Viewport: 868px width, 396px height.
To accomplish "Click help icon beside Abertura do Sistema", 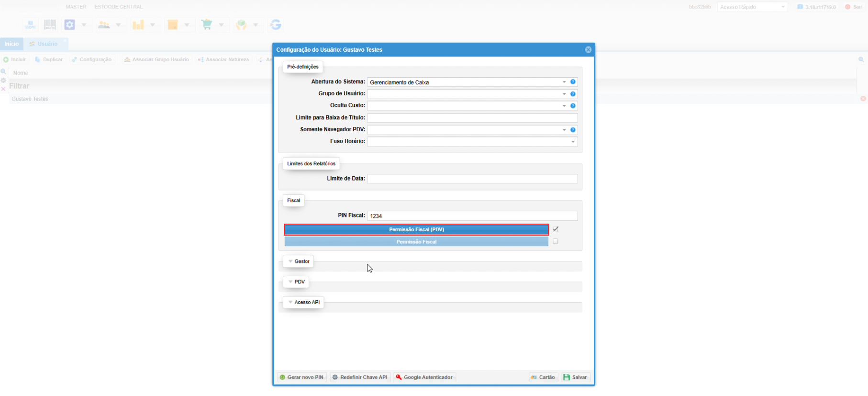I will [573, 82].
